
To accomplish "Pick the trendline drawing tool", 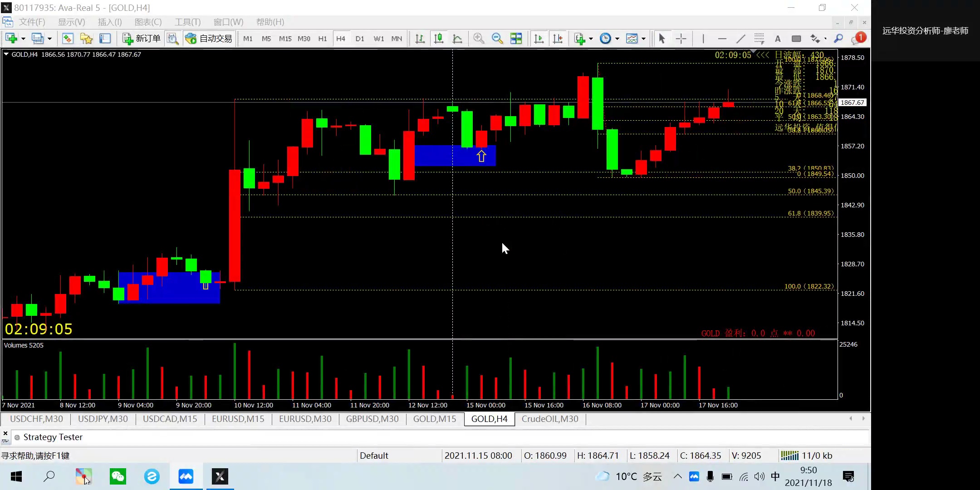I will [740, 39].
